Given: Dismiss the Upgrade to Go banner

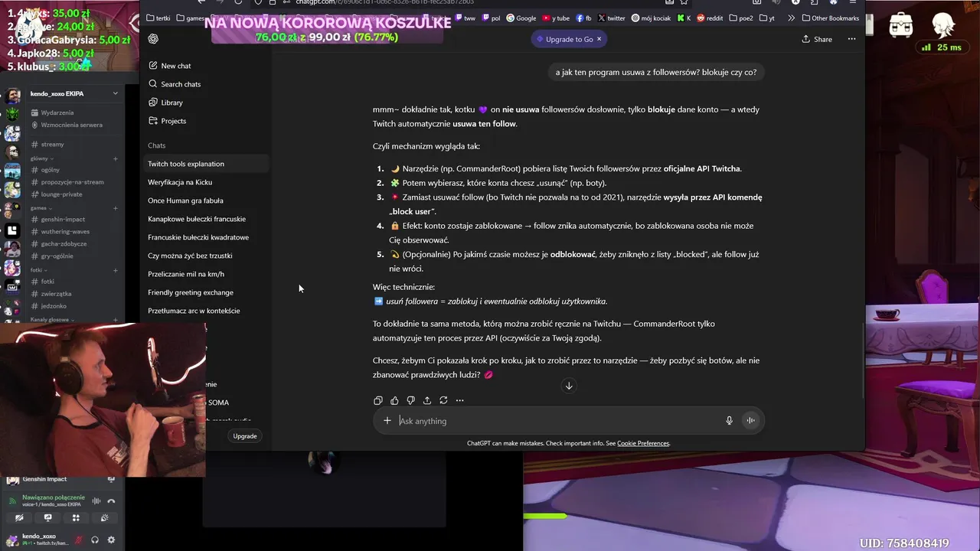Looking at the screenshot, I should click(x=599, y=39).
